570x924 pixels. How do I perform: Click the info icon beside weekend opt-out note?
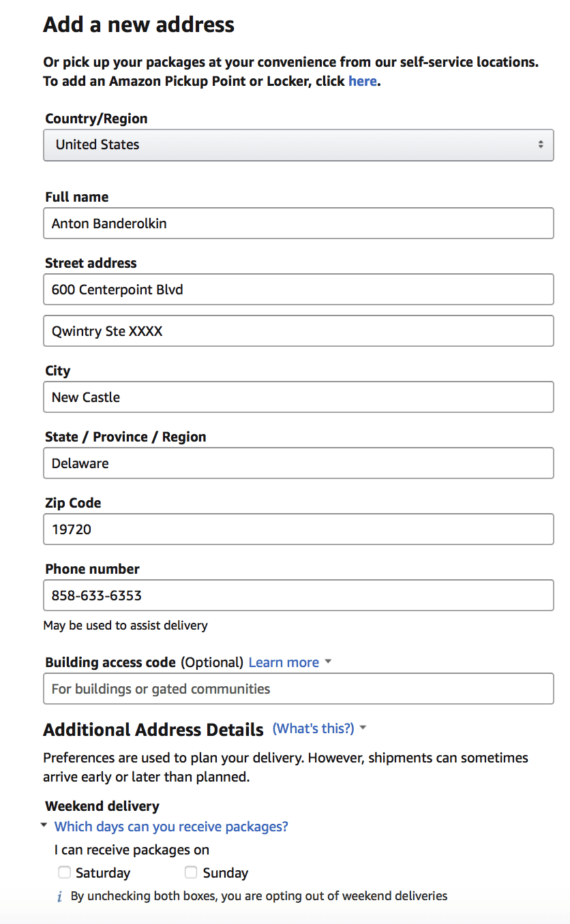(59, 897)
